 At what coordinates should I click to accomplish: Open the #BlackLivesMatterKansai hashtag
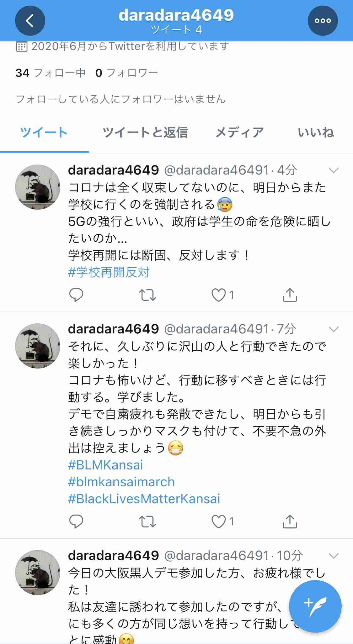[144, 499]
